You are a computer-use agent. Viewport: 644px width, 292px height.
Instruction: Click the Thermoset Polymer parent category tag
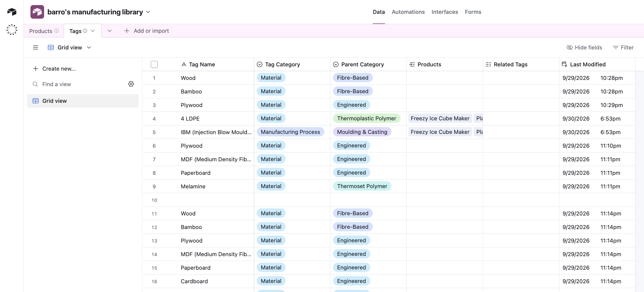[x=362, y=186]
